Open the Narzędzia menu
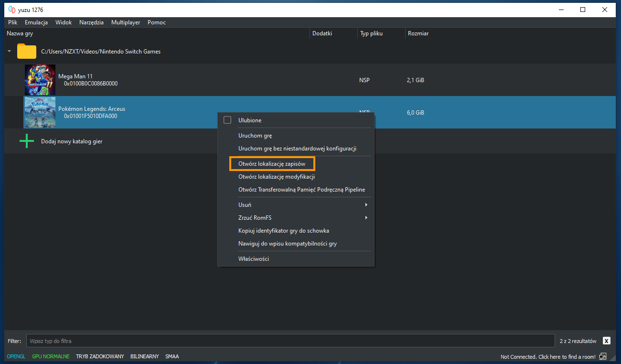This screenshot has height=364, width=621. pos(91,22)
